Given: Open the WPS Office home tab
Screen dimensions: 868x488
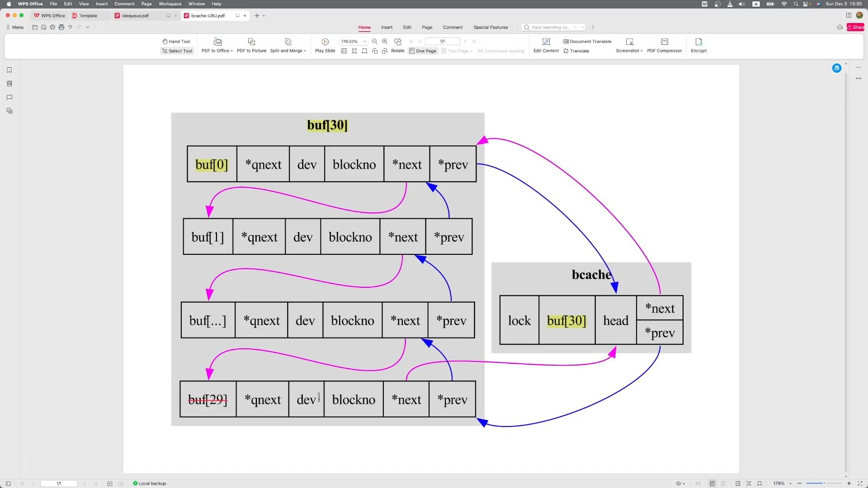Looking at the screenshot, I should [50, 16].
